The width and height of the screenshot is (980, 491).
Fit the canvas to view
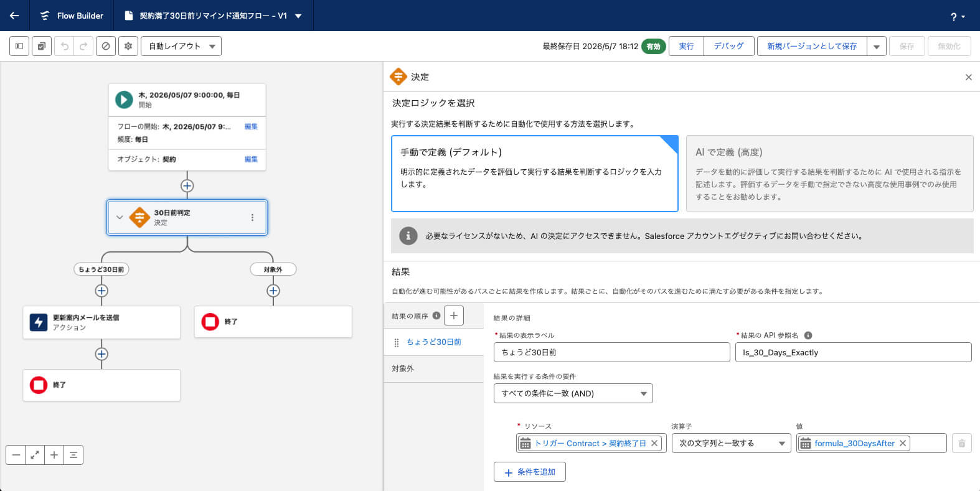point(35,455)
